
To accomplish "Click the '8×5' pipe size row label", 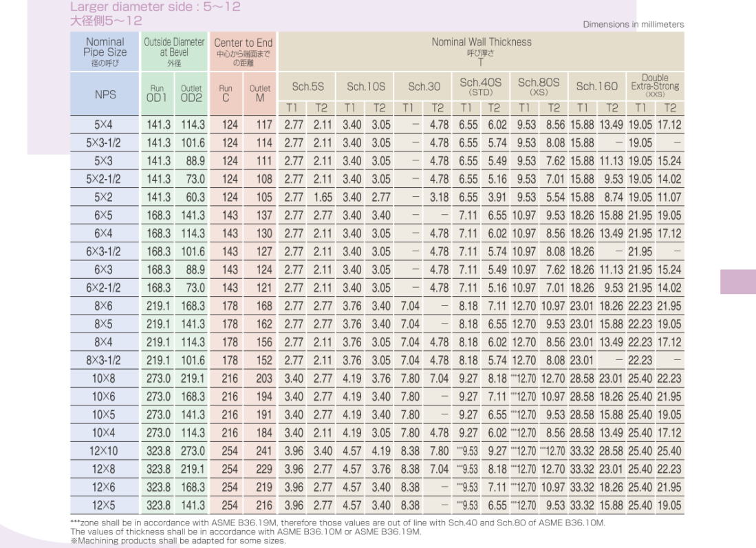I will pyautogui.click(x=103, y=324).
